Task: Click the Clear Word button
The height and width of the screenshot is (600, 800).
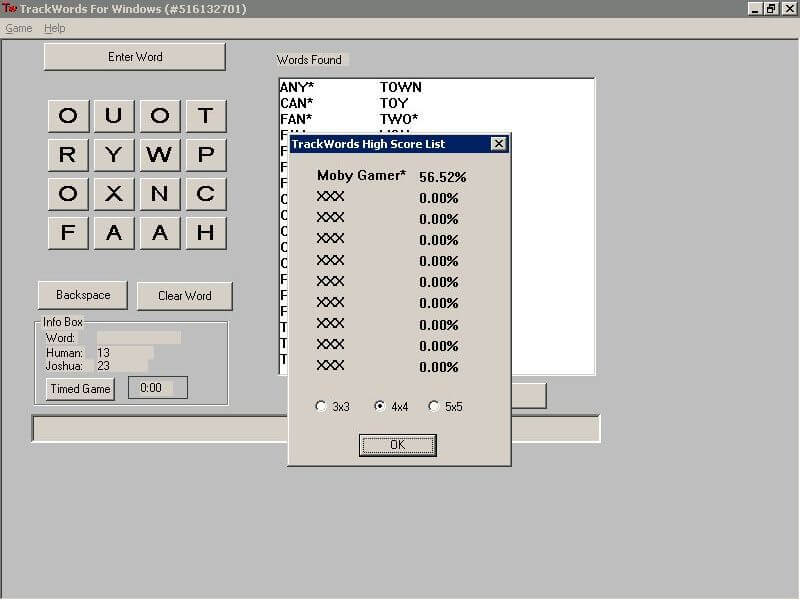Action: [185, 296]
